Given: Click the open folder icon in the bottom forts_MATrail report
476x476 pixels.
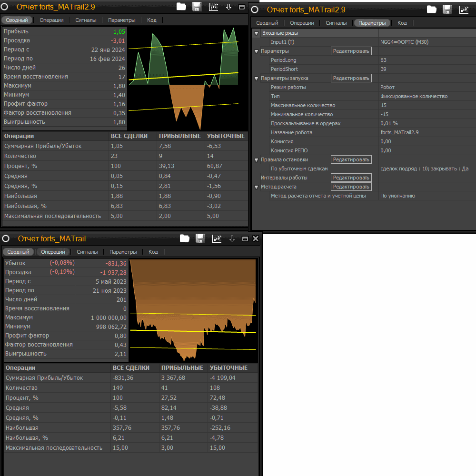Looking at the screenshot, I should pos(184,238).
